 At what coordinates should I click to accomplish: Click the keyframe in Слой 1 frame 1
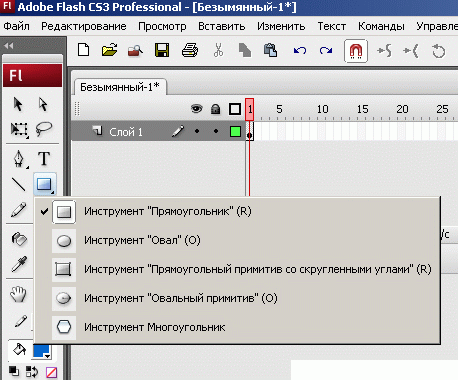click(x=249, y=132)
